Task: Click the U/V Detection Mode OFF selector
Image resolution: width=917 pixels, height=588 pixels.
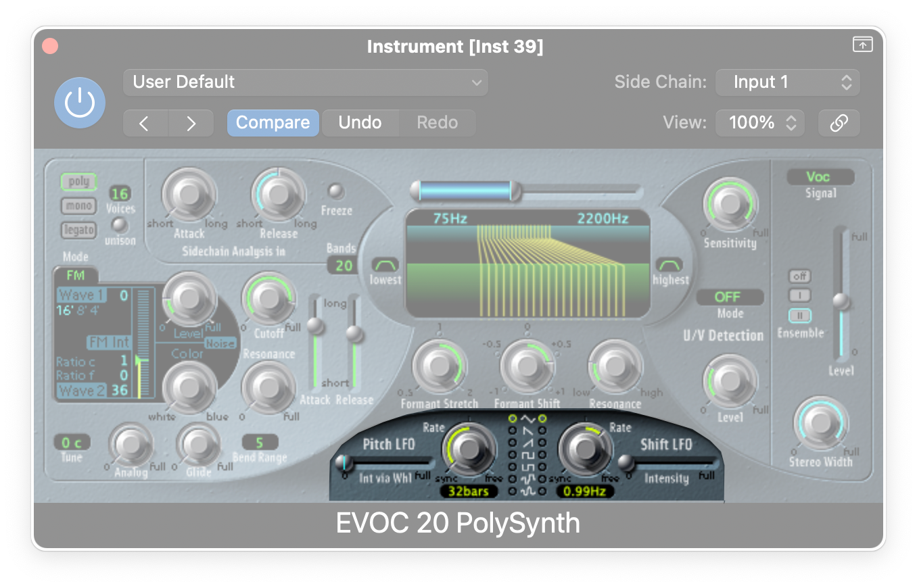Action: click(730, 297)
